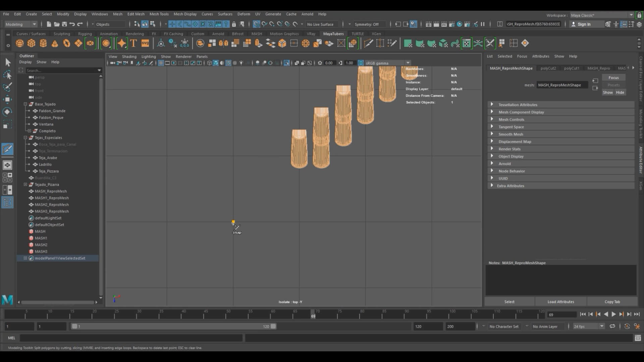The width and height of the screenshot is (644, 362).
Task: Create a polygon cylinder from shelf
Action: pos(43,43)
